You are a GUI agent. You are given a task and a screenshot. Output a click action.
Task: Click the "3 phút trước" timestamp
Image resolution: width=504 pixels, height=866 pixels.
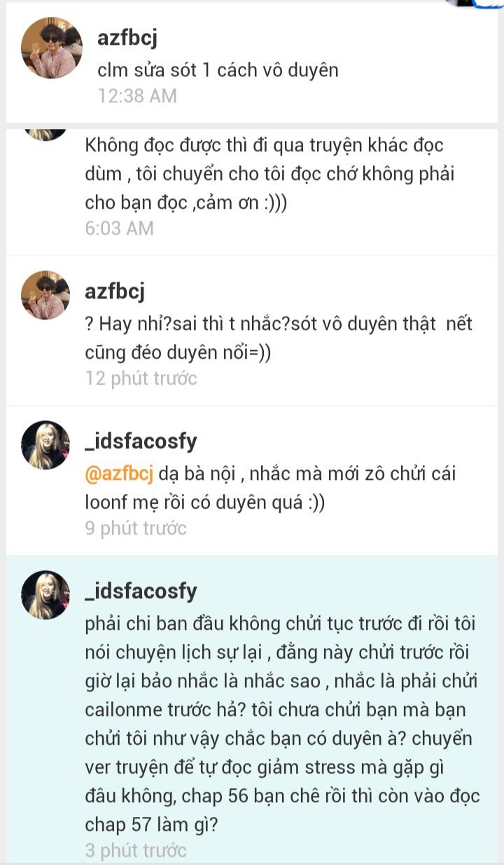coord(136,851)
